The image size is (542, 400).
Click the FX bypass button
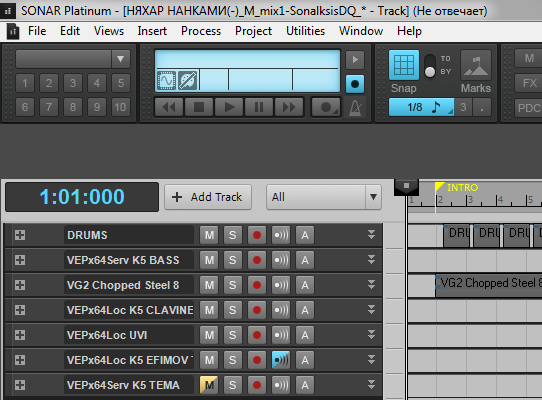[529, 83]
